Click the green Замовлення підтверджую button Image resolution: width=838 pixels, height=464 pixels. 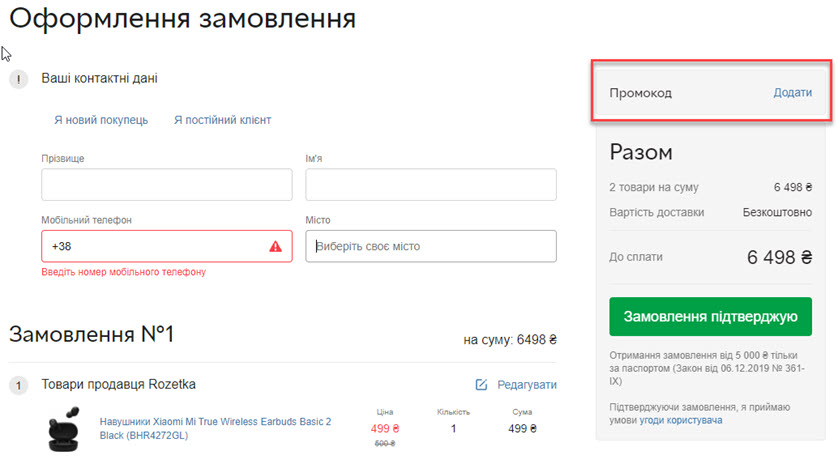click(x=710, y=316)
